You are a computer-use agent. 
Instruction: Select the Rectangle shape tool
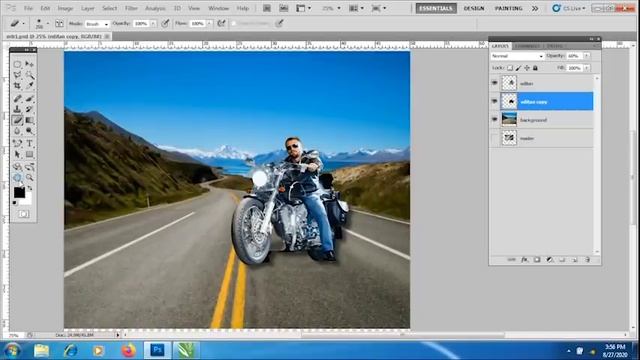29,155
